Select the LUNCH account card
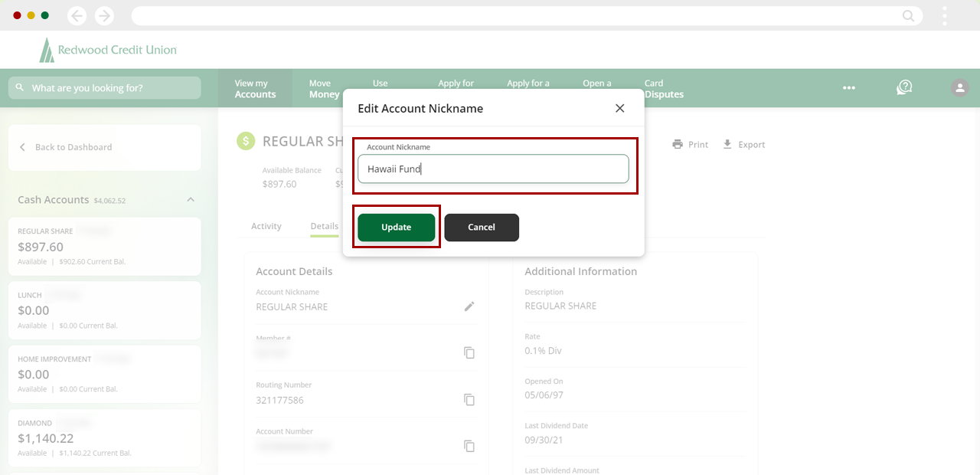 (x=105, y=310)
